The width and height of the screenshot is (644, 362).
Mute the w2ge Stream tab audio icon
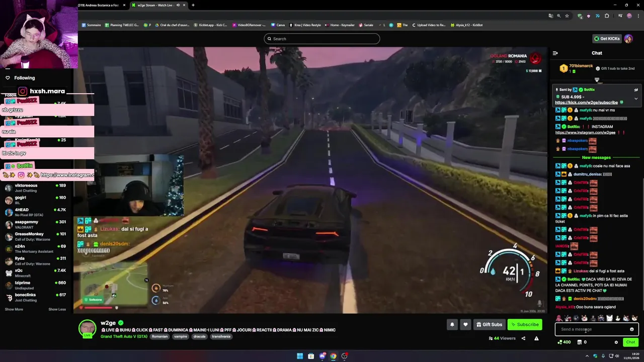point(178,5)
